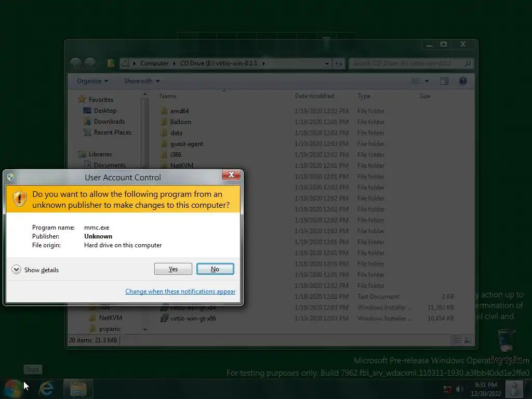This screenshot has height=399, width=532.
Task: Click navigation pane scroll up arrow
Action: pyautogui.click(x=145, y=95)
